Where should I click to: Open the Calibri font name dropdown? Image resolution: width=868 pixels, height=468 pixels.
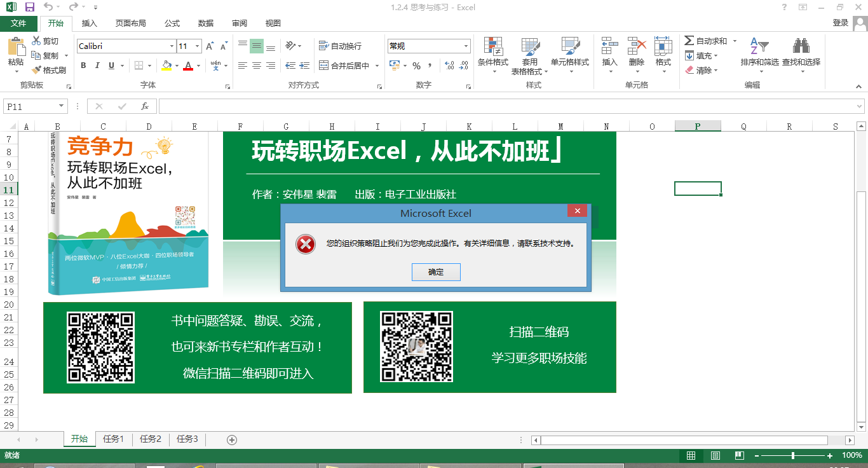pyautogui.click(x=172, y=46)
